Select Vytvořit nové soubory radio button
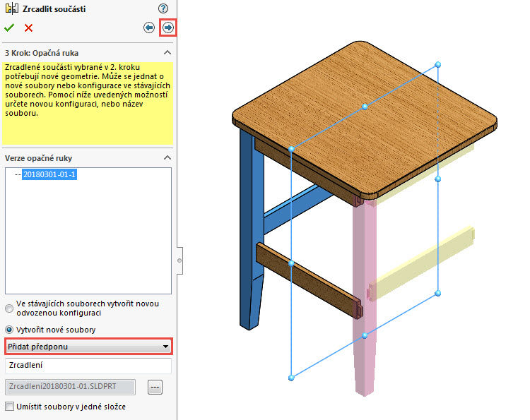 pyautogui.click(x=9, y=330)
